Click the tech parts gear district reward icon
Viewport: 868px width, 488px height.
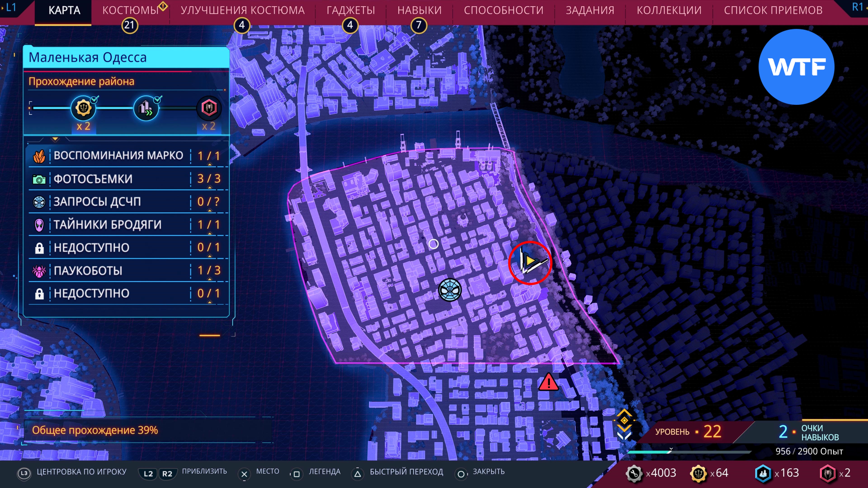pos(83,108)
